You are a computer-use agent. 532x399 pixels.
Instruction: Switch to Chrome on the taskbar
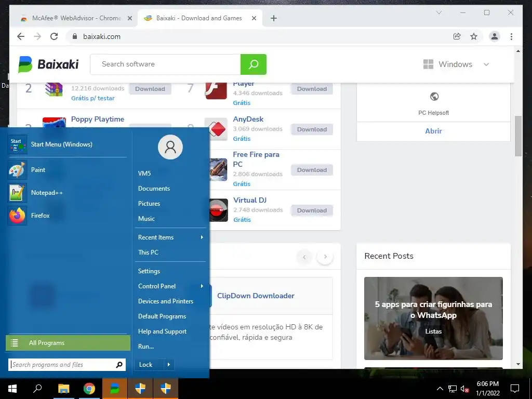89,389
